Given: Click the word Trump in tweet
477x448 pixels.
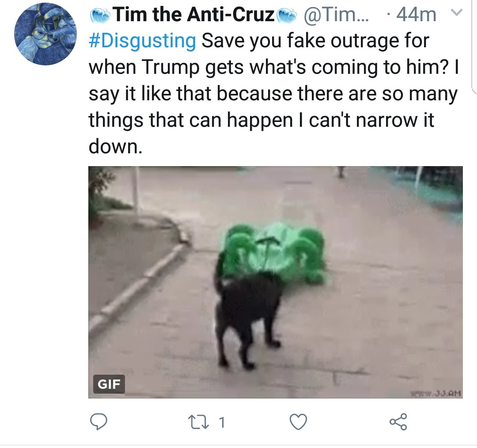Looking at the screenshot, I should 170,67.
